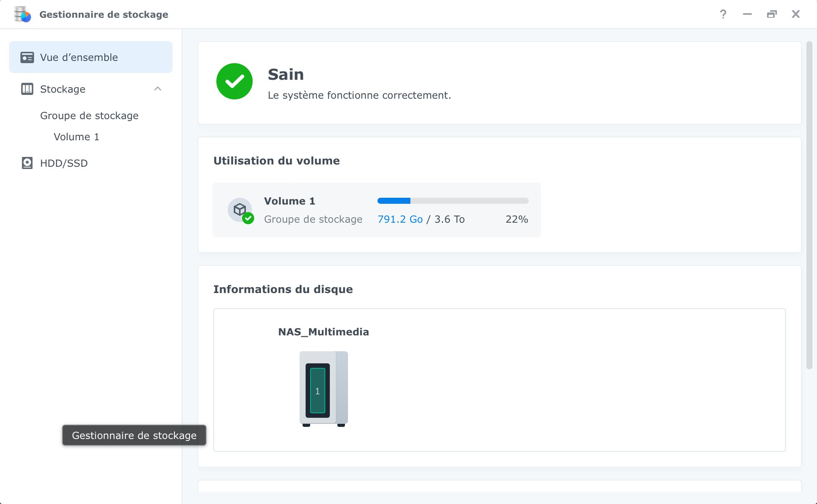
Task: Select drive bay 1 on NAS image
Action: [317, 391]
